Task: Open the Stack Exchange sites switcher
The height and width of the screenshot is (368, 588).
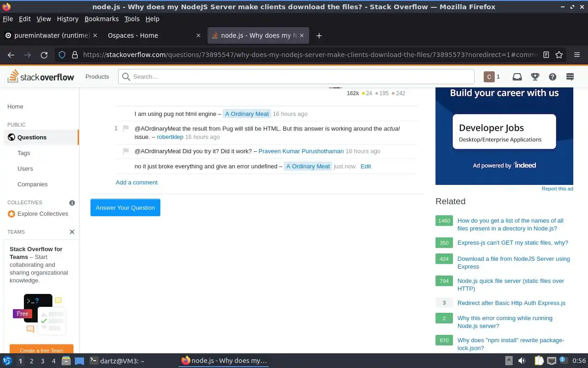Action: (x=570, y=77)
